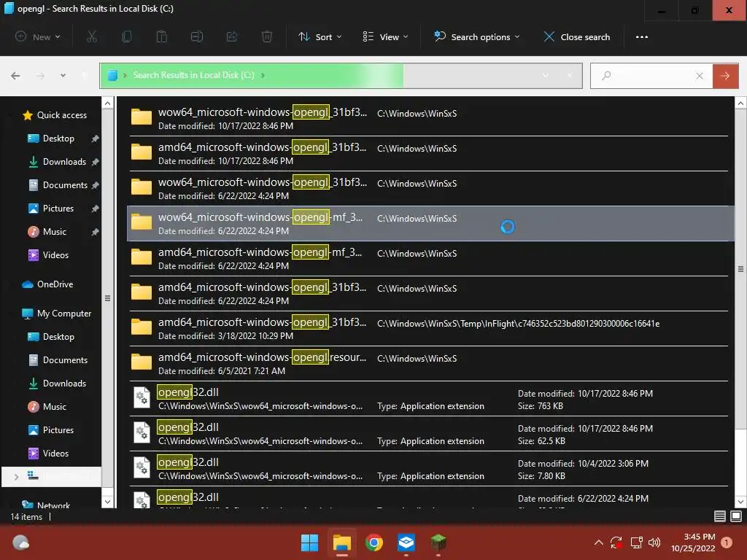Expand the selected drive tree item chevron
This screenshot has height=560, width=747.
pyautogui.click(x=16, y=477)
